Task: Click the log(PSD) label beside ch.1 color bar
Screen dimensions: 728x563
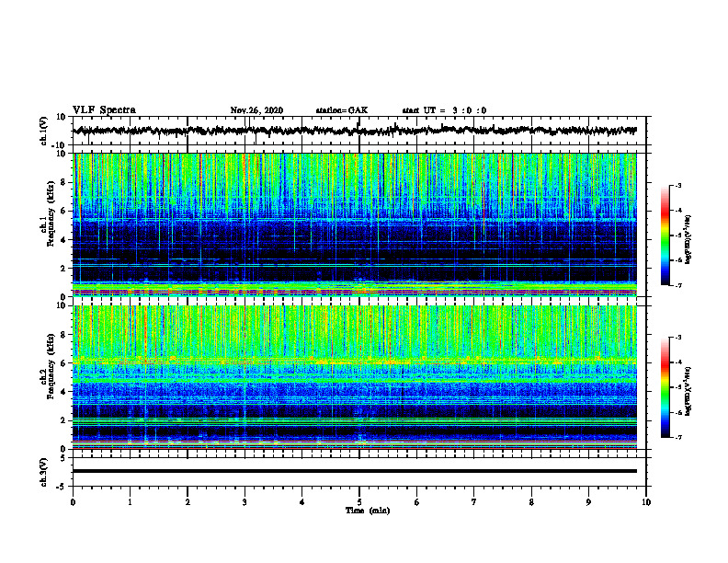Action: 688,239
